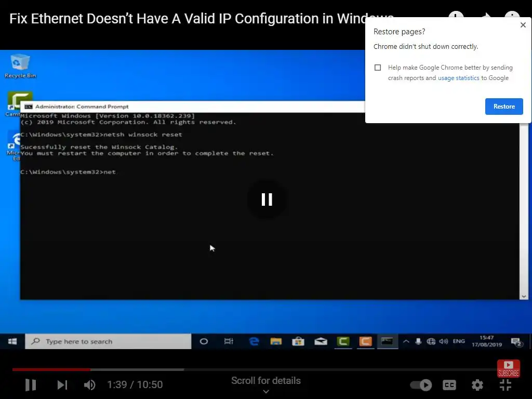Open green Camtasia icon in taskbar
532x399 pixels.
[x=343, y=341]
